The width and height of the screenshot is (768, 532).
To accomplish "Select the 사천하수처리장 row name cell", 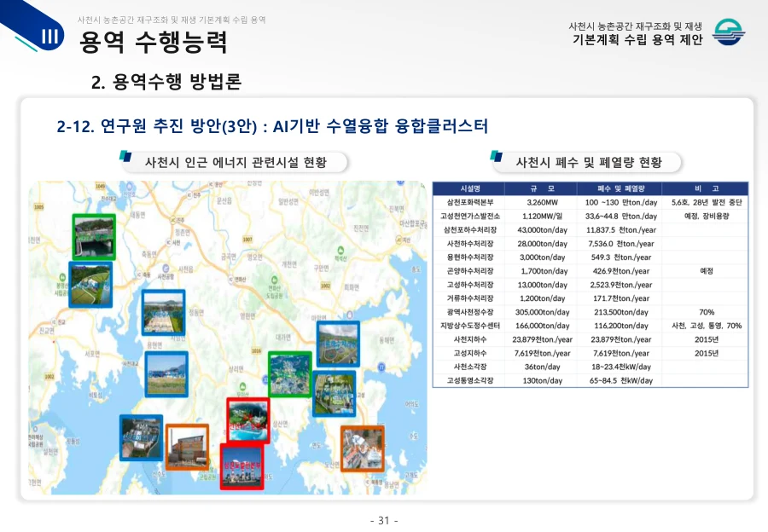I will pos(469,243).
